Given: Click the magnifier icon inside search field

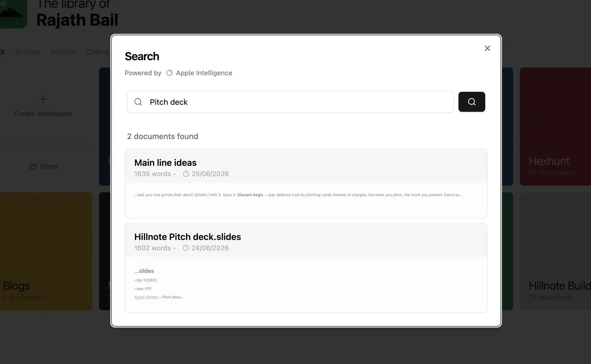Looking at the screenshot, I should pyautogui.click(x=138, y=102).
